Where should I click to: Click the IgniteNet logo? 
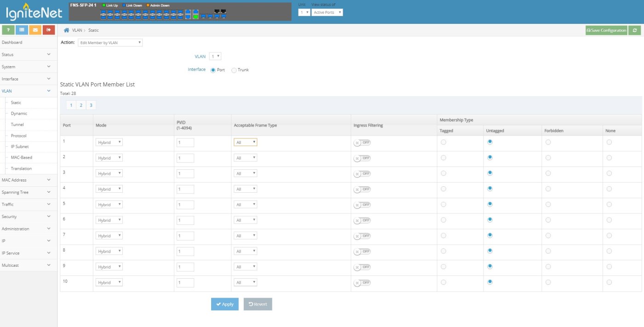click(x=33, y=12)
